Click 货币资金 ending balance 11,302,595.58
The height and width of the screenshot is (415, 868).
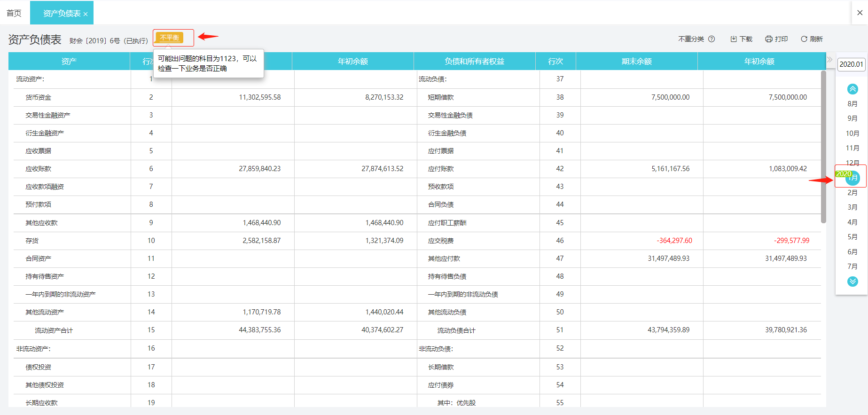pos(260,97)
